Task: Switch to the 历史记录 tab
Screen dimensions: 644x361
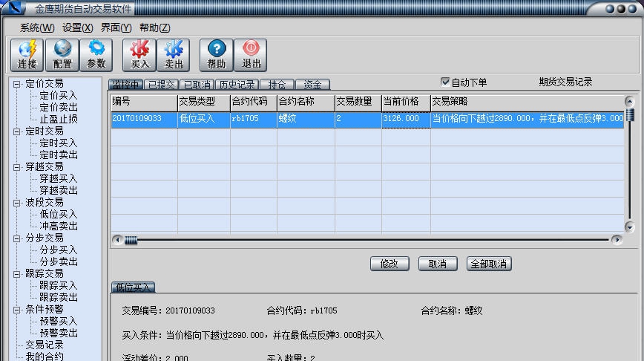Action: pos(237,85)
